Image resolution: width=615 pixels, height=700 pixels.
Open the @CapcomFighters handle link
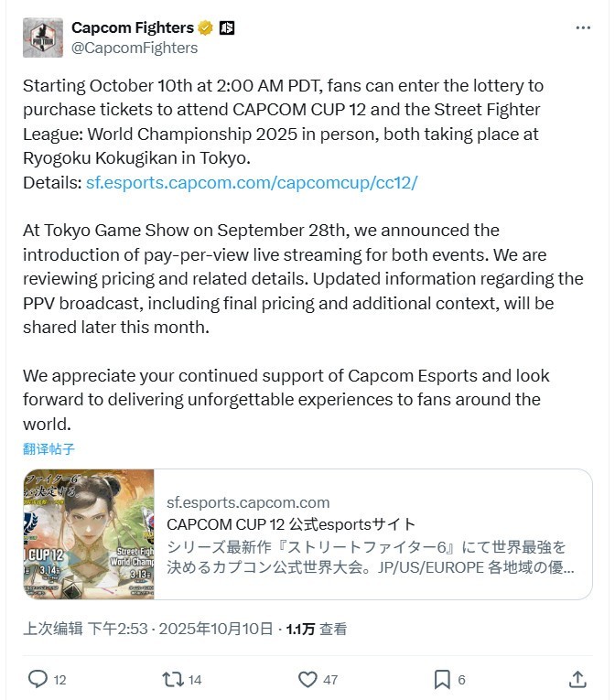click(x=135, y=48)
